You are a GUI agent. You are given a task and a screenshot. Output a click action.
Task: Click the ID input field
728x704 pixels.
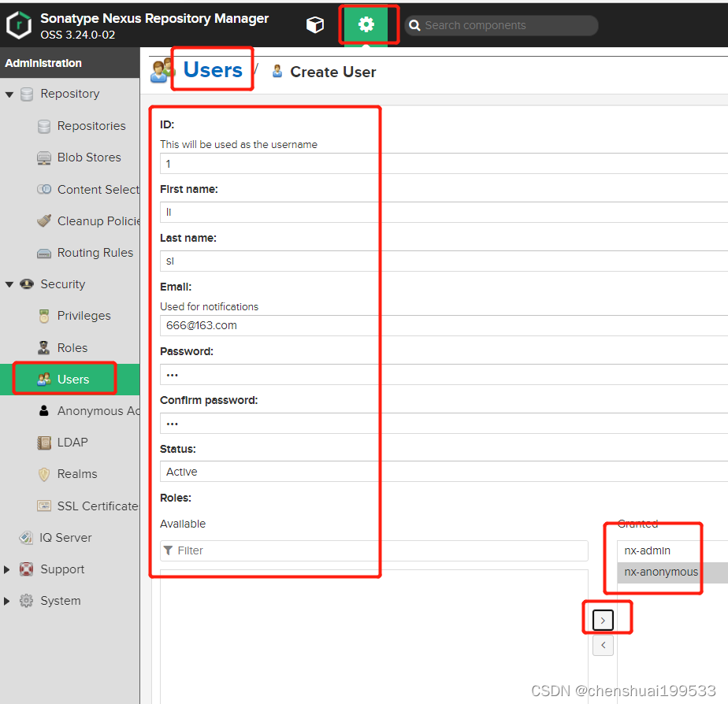(444, 163)
